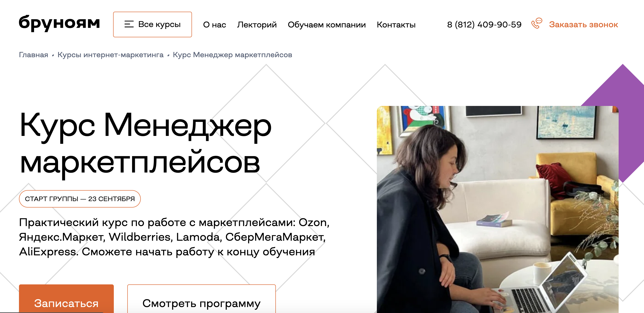Open Курсы интернет-маркетинга breadcrumb

[111, 54]
